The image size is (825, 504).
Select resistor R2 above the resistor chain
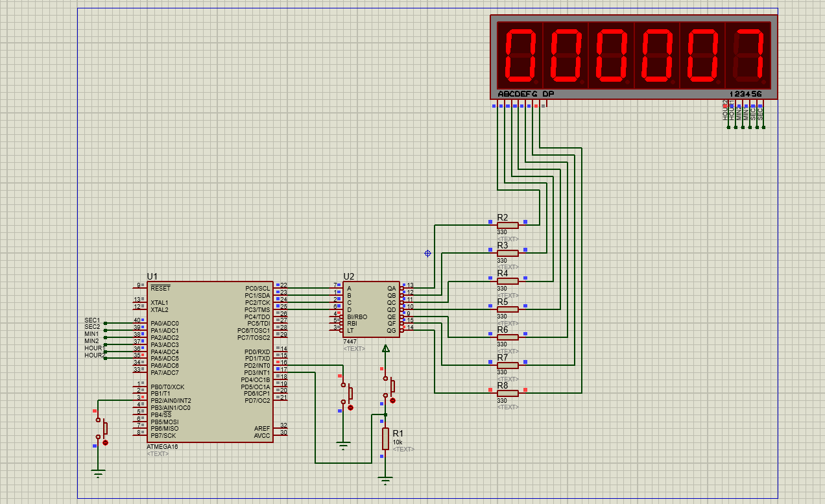tap(507, 225)
